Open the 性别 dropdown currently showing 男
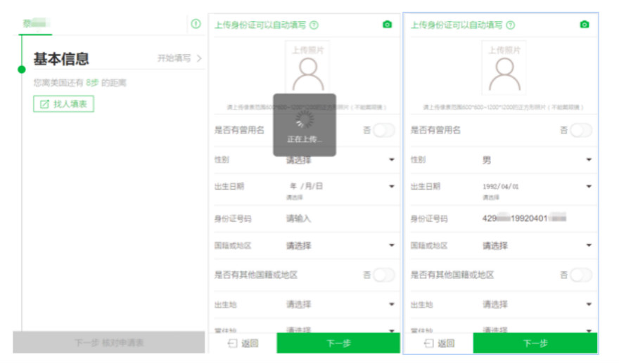The image size is (619, 364). [589, 160]
